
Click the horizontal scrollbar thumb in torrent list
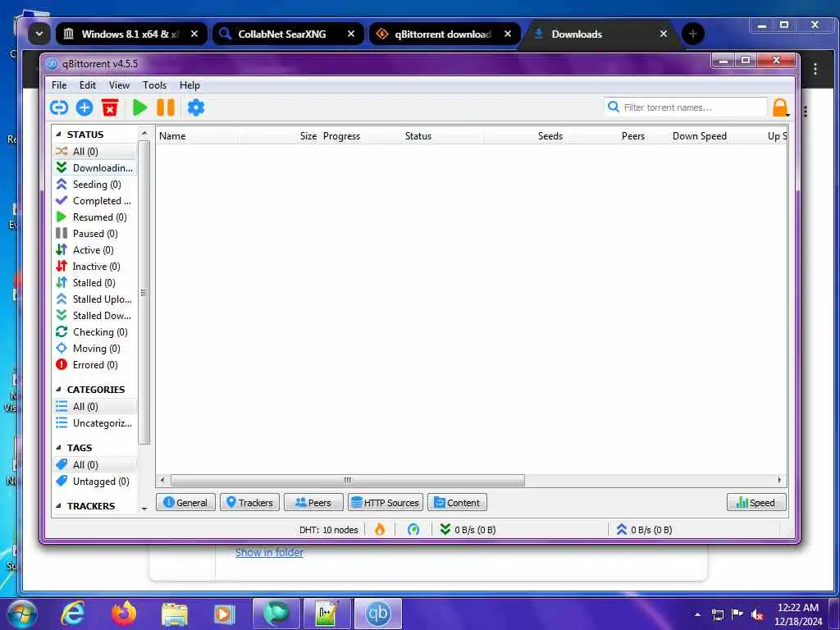347,480
